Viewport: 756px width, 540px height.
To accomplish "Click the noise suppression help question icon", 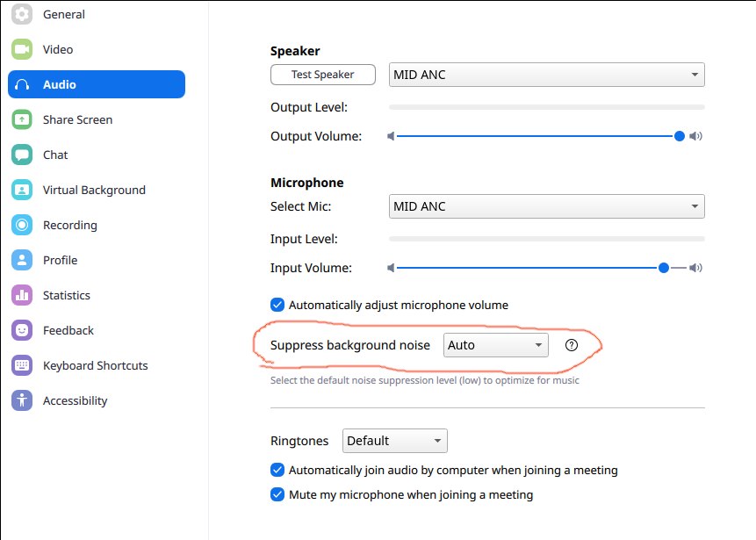I will (x=572, y=345).
